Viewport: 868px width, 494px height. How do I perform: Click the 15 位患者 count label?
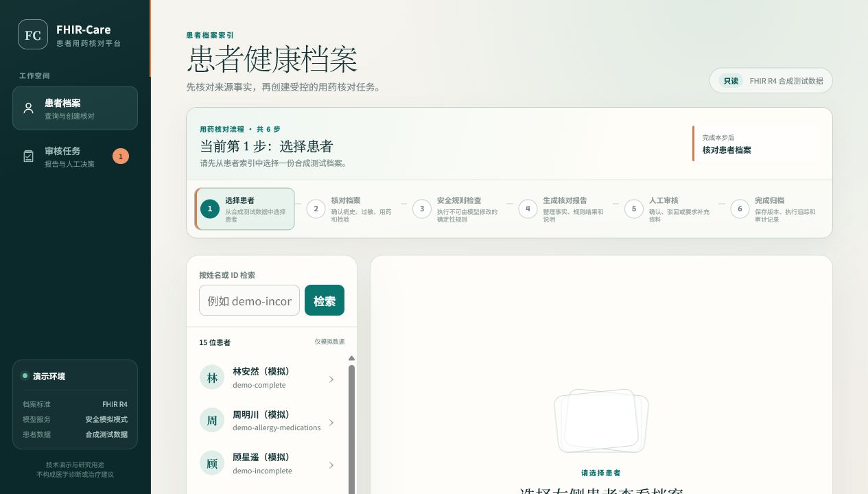pyautogui.click(x=215, y=342)
